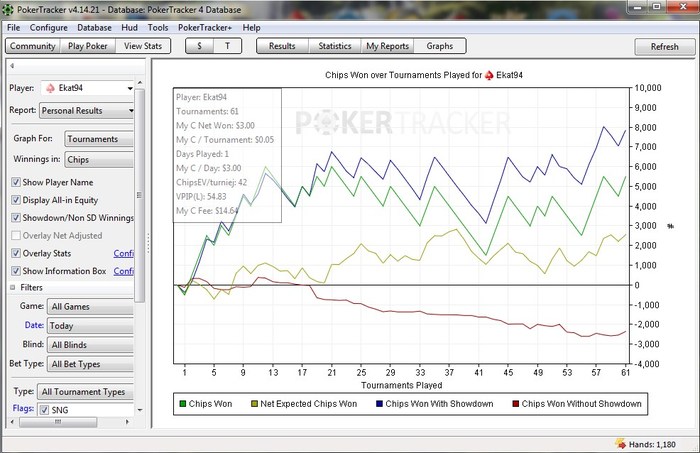
Task: Click the Refresh button
Action: pyautogui.click(x=665, y=46)
